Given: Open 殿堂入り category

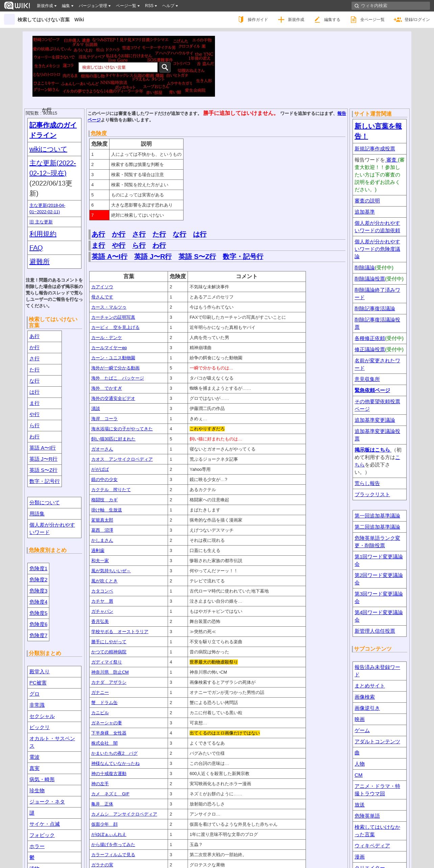Looking at the screenshot, I should tap(39, 671).
